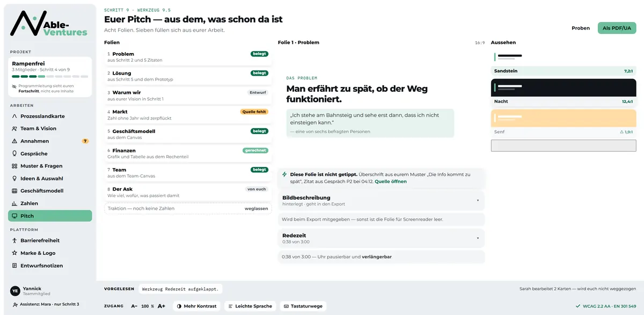Click the Assistenz person icon
Screen dimensions: 644x315
coord(16,304)
